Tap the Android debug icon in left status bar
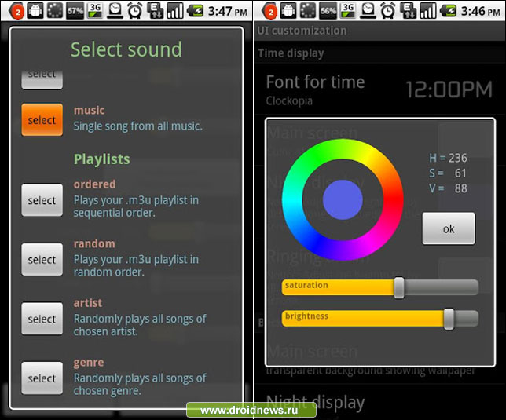This screenshot has width=506, height=420. [x=35, y=11]
